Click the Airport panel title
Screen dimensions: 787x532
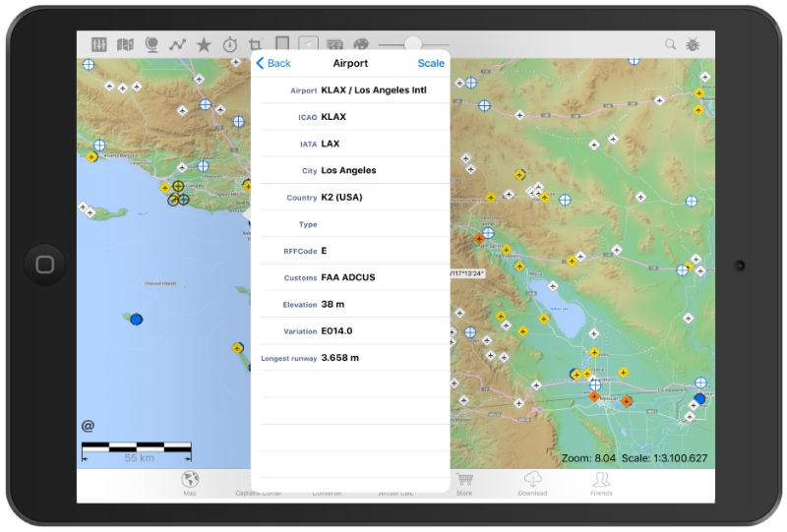(x=350, y=63)
